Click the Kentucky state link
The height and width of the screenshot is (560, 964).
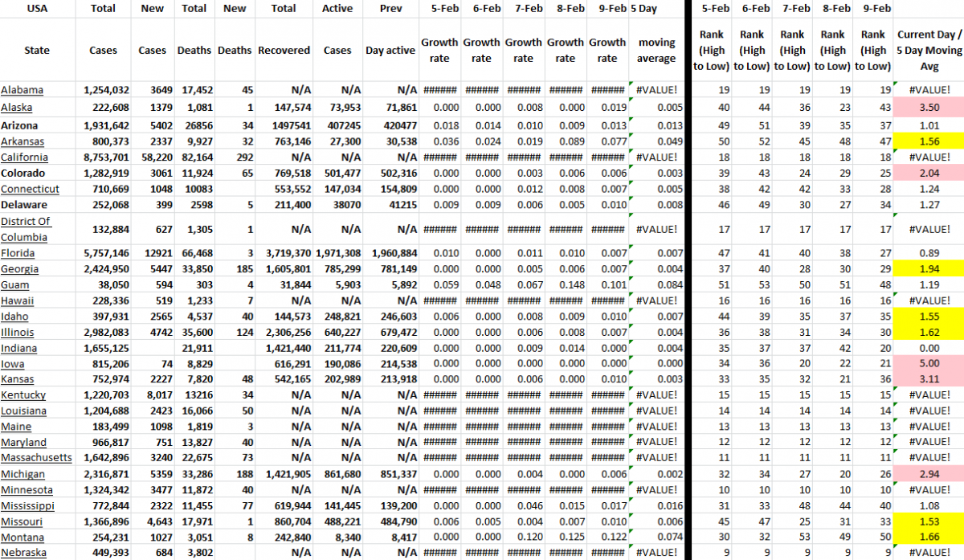pyautogui.click(x=23, y=395)
